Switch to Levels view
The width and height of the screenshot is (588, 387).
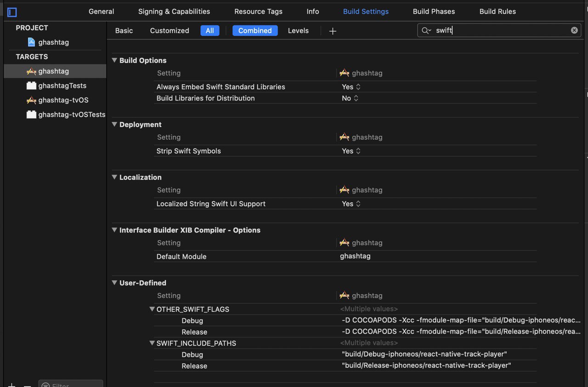(x=298, y=31)
